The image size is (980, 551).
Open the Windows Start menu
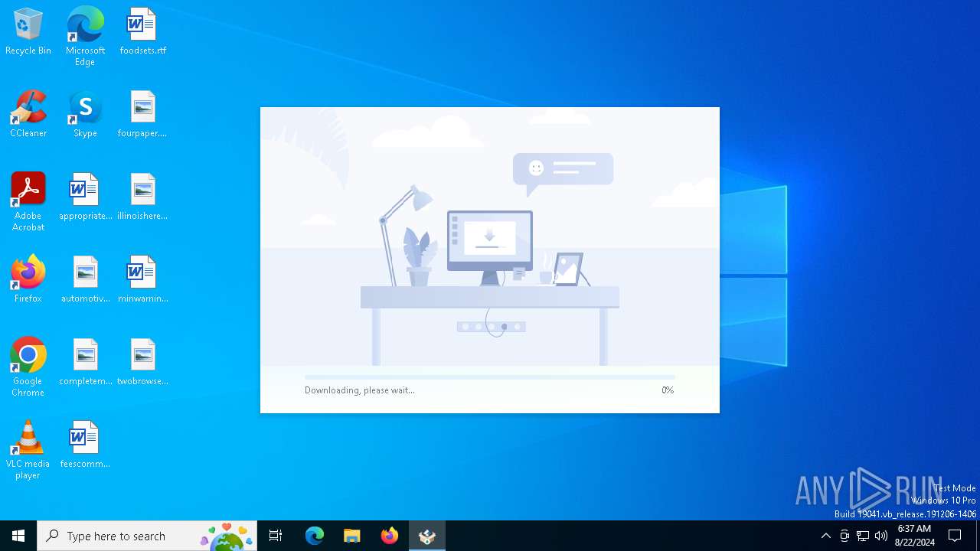coord(18,536)
